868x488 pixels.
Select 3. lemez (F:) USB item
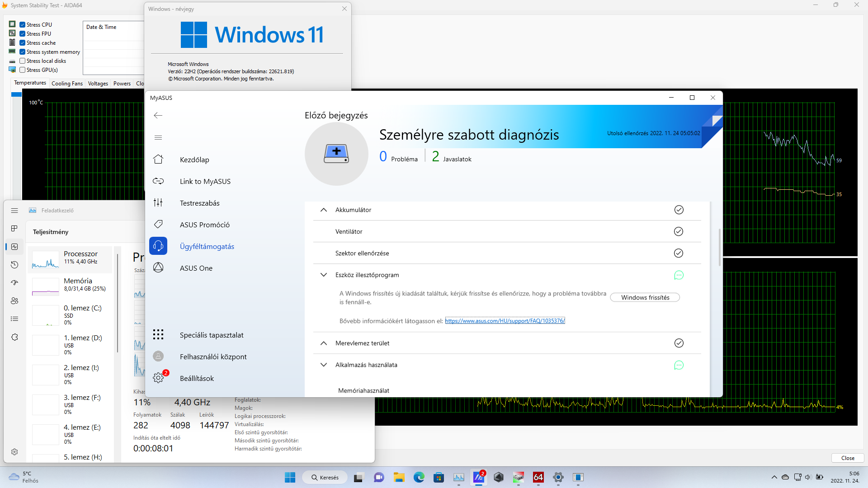pyautogui.click(x=70, y=404)
